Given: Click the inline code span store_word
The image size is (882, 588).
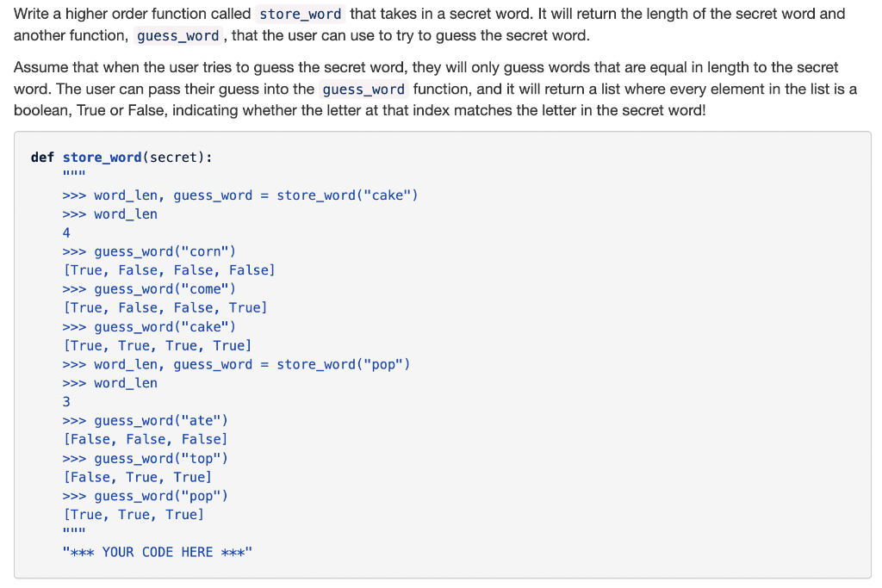Looking at the screenshot, I should (x=299, y=14).
